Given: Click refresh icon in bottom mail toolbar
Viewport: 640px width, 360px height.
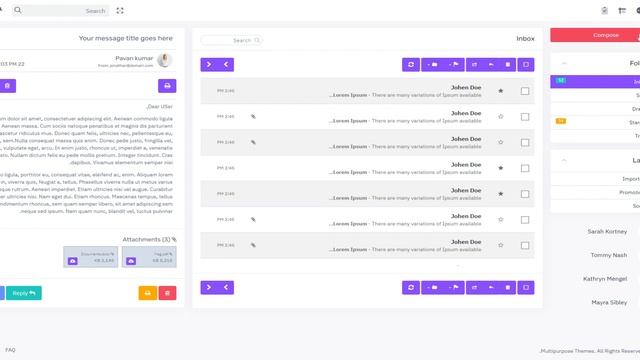Looking at the screenshot, I should [411, 287].
